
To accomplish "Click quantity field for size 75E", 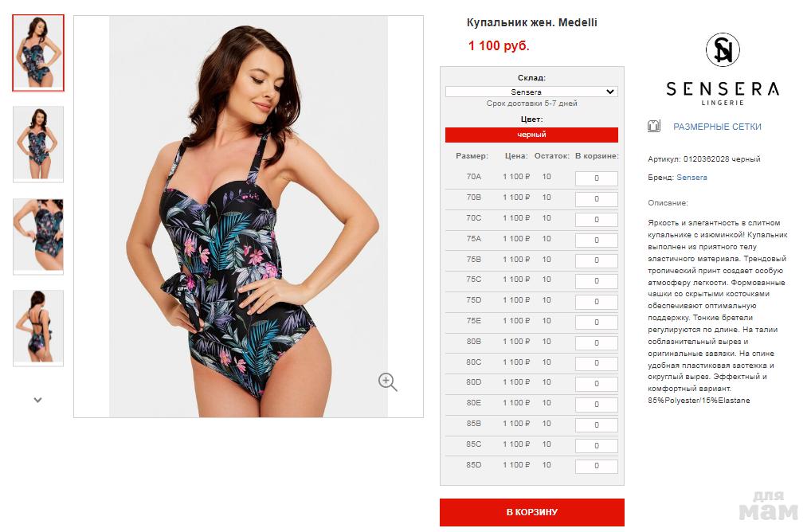I will [597, 323].
